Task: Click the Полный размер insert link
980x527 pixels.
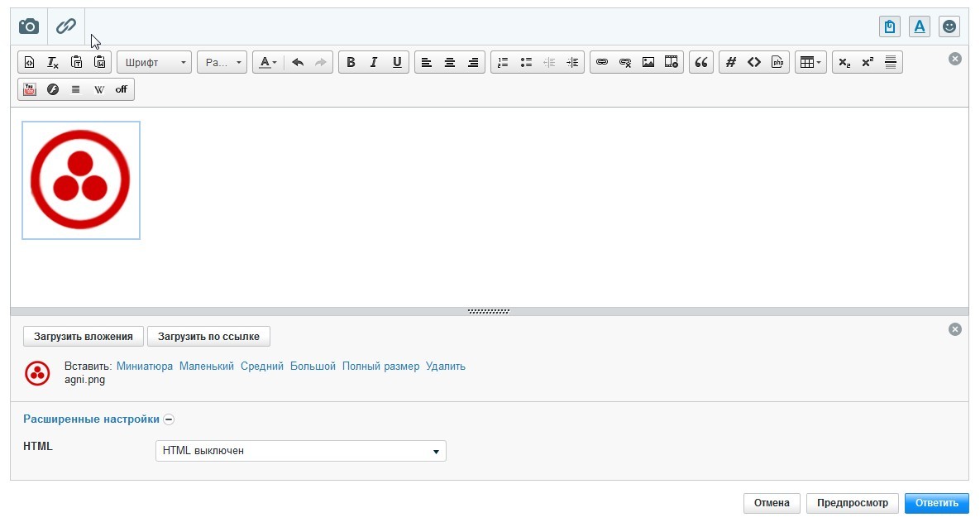Action: (380, 366)
